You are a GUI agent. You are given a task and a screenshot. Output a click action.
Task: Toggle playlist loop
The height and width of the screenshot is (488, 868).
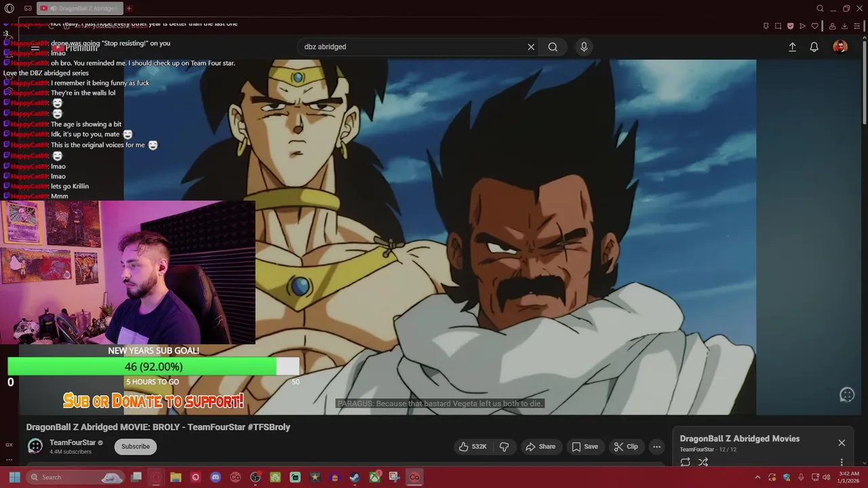pos(685,462)
